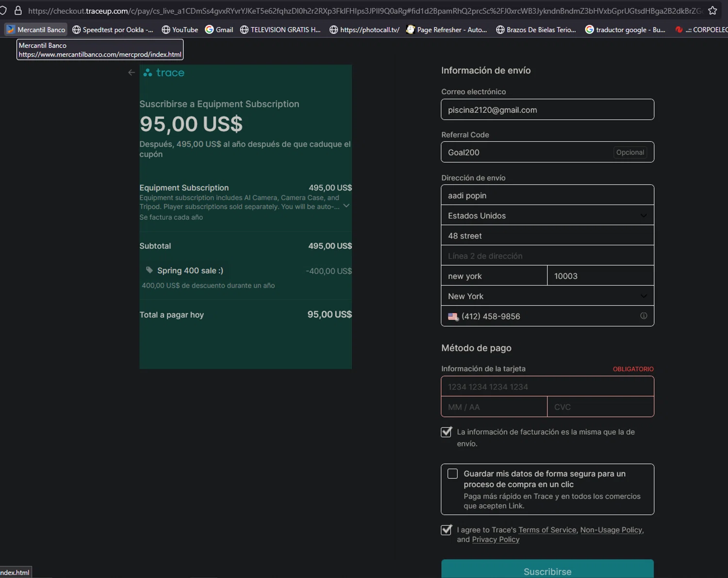Click the 'Información de envío' heading
728x578 pixels.
(x=486, y=70)
